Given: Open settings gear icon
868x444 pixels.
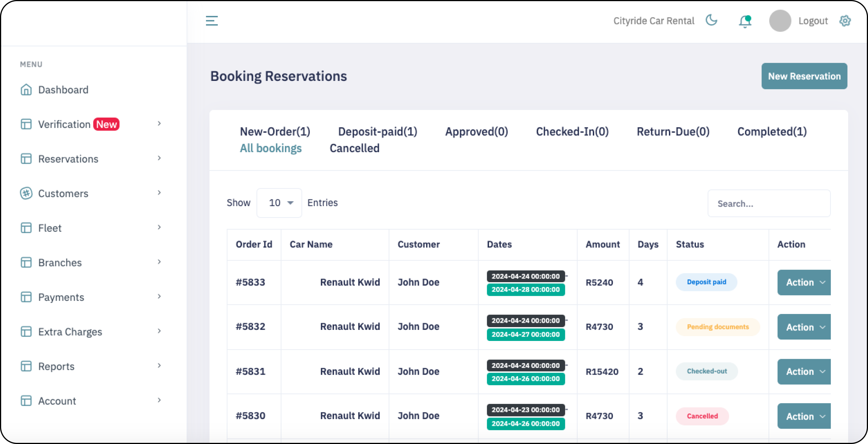Looking at the screenshot, I should coord(845,21).
